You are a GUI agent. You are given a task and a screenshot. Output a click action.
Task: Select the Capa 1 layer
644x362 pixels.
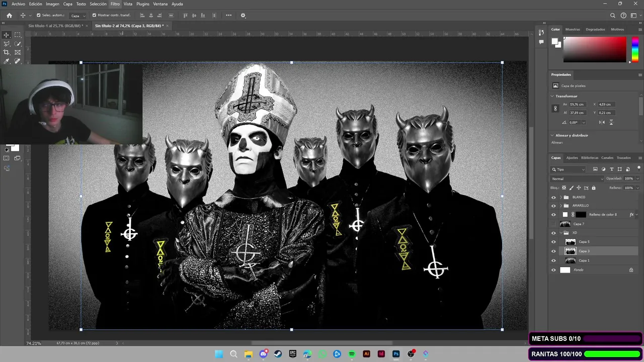(594, 260)
